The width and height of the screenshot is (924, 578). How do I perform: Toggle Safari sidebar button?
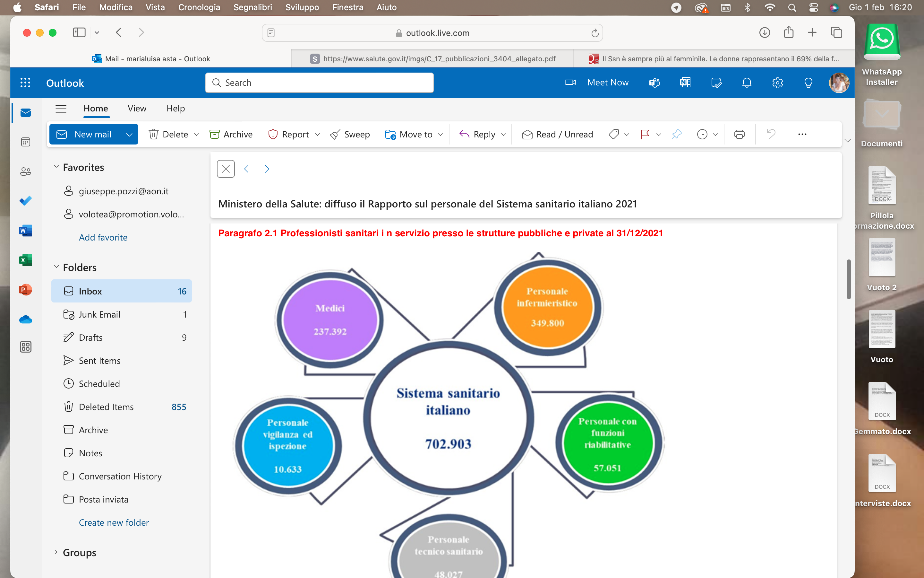pos(79,32)
